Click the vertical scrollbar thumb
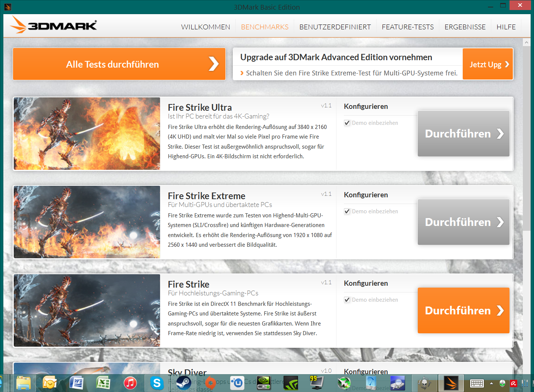 526,138
